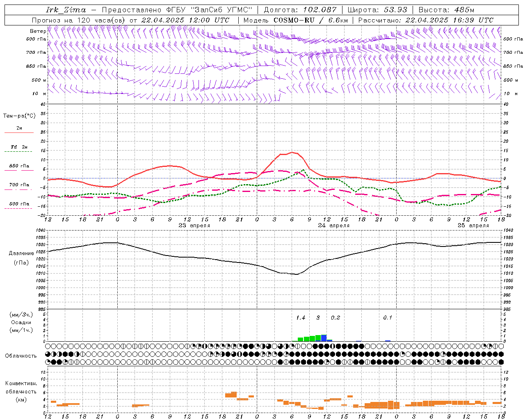The image size is (525, 420).
Task: Click the peak of the red temperature curve
Action: 292,153
